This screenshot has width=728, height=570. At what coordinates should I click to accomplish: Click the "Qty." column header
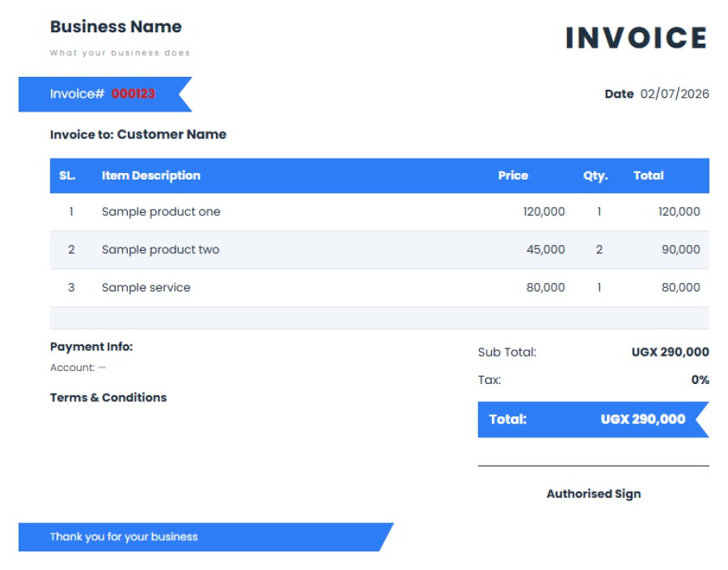pyautogui.click(x=595, y=176)
